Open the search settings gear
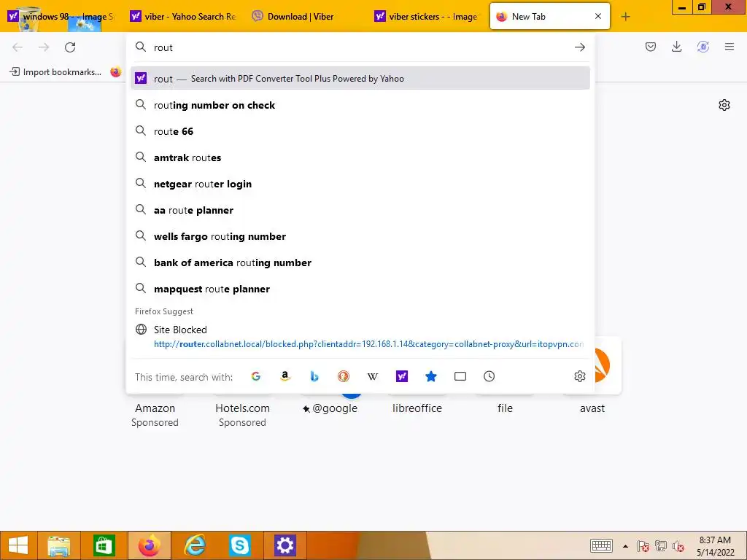The height and width of the screenshot is (560, 747). (580, 377)
